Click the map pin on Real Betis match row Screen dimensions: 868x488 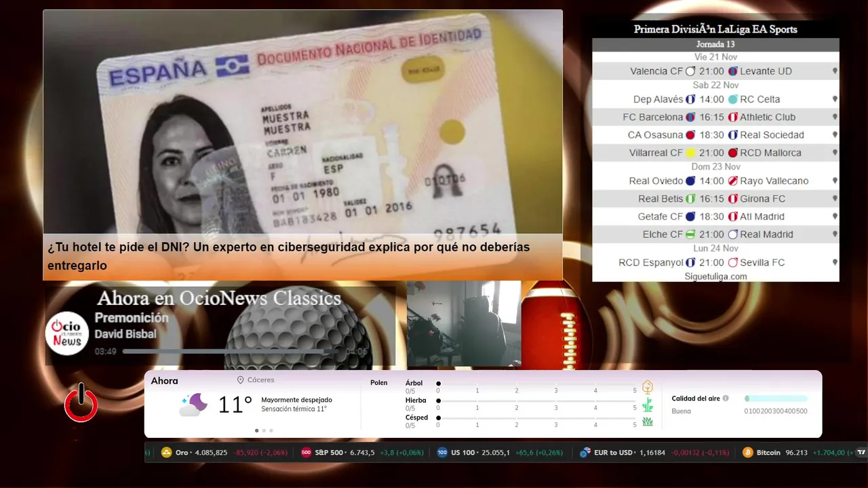point(835,199)
